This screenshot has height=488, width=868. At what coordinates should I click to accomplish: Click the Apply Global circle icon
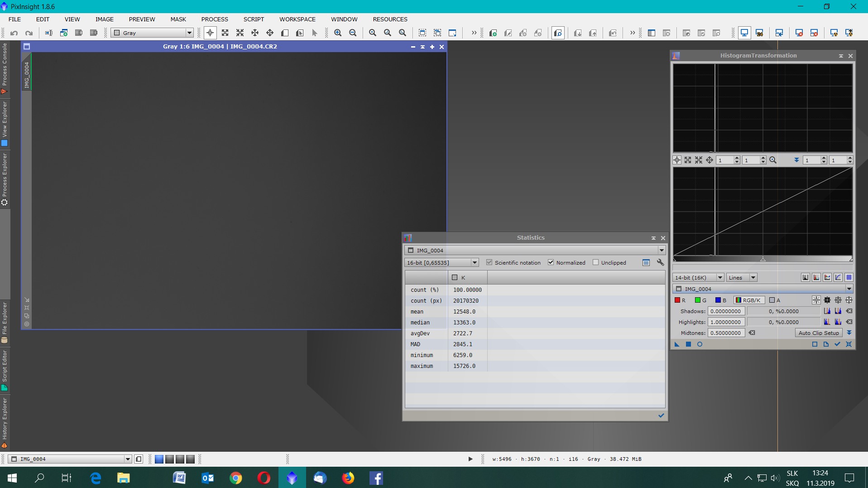(700, 344)
